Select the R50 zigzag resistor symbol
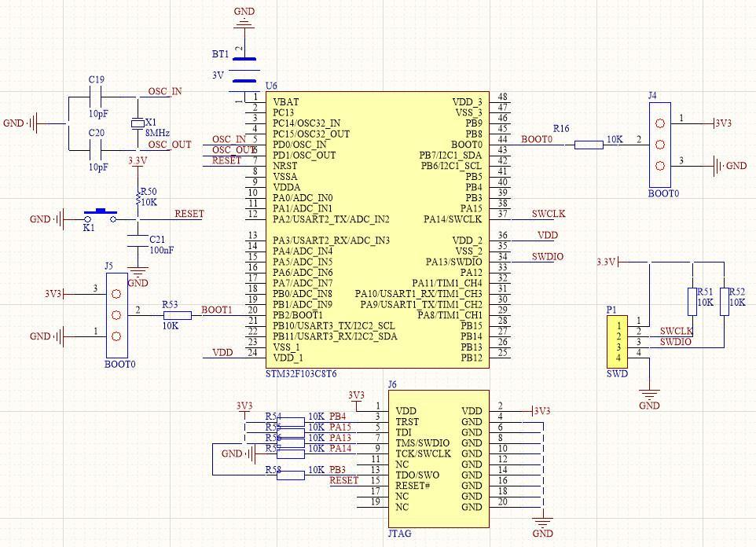756x547 pixels. point(138,199)
